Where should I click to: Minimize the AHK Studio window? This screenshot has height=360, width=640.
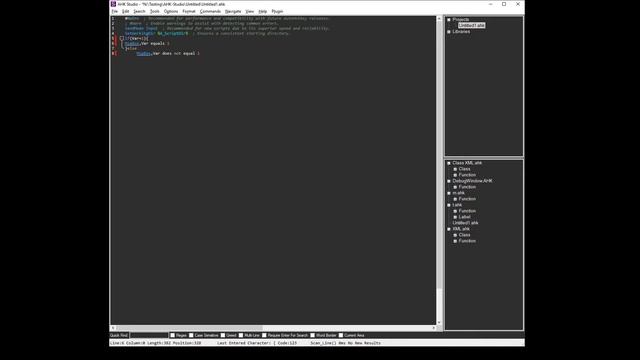(490, 4)
